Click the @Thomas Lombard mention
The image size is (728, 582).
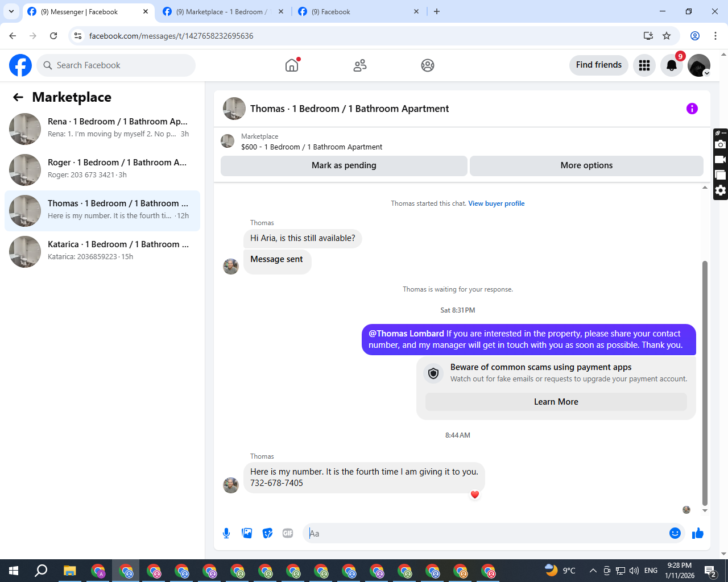point(406,334)
